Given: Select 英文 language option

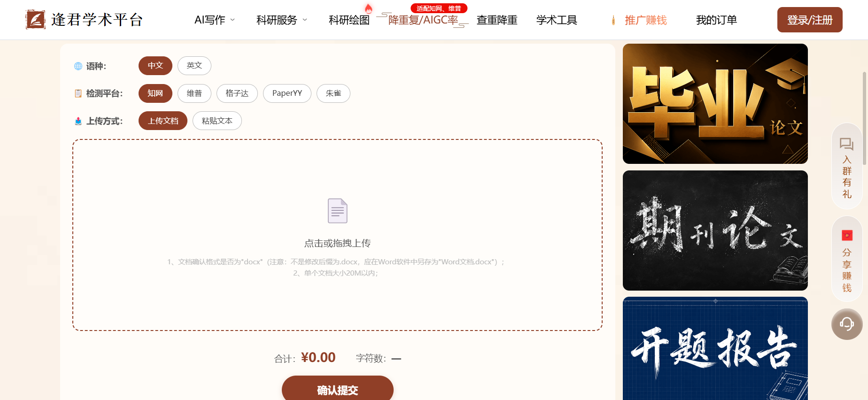Looking at the screenshot, I should point(194,66).
